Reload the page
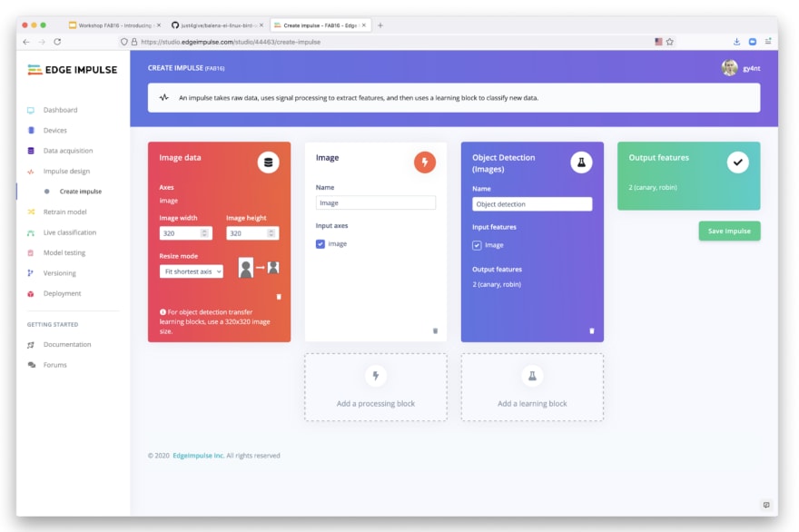 [57, 42]
